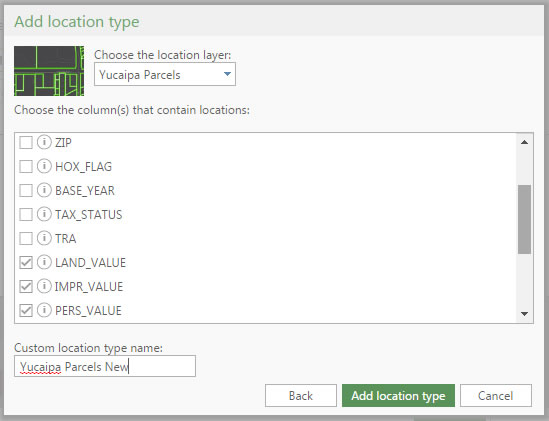
Task: Confirm with the green Add location type button
Action: tap(398, 396)
